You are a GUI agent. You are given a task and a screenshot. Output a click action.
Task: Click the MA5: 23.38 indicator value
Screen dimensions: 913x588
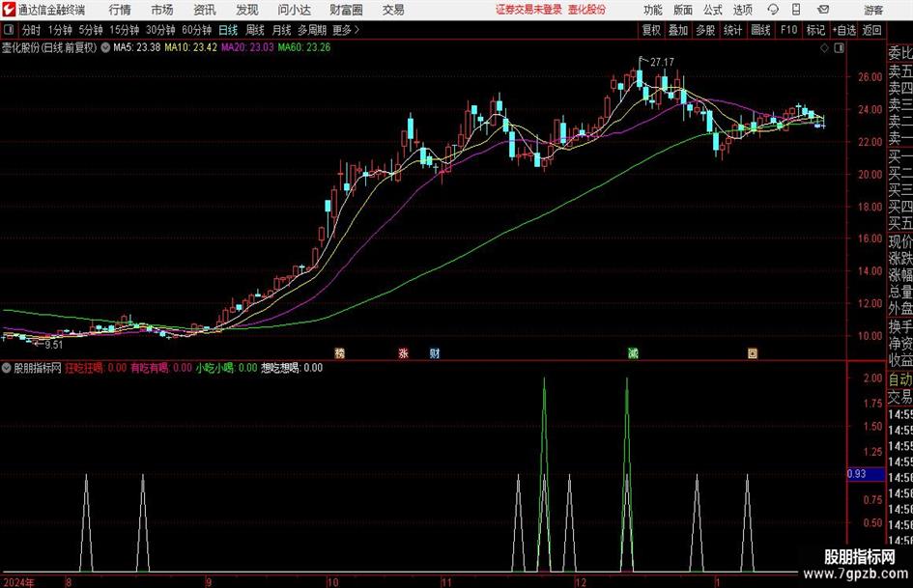pos(136,47)
